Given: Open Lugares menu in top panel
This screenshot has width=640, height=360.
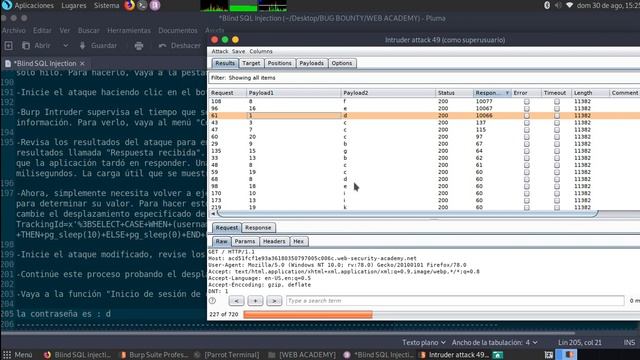Looking at the screenshot, I should [x=73, y=5].
